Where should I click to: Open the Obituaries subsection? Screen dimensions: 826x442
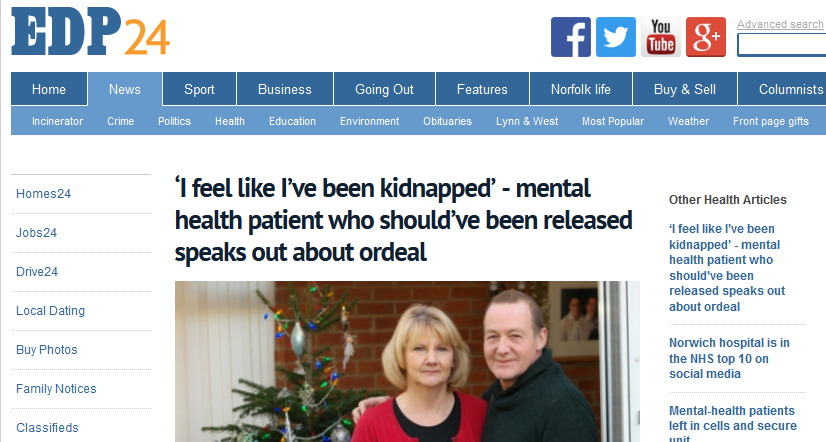[447, 121]
